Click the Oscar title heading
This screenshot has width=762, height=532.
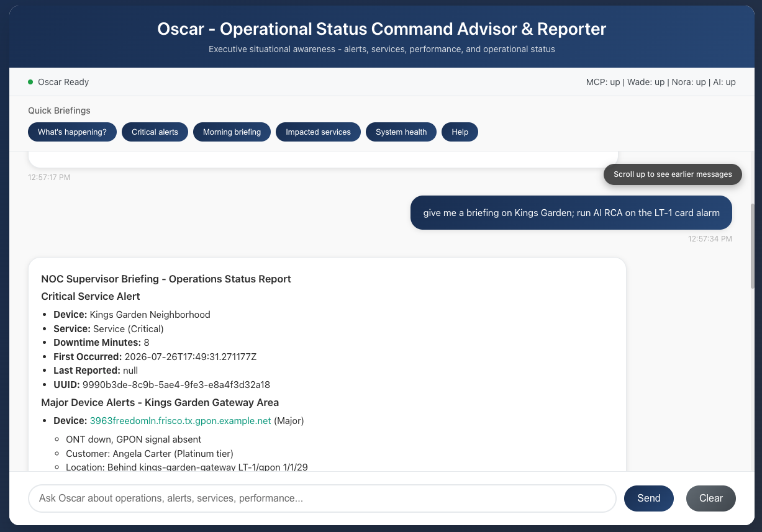pyautogui.click(x=381, y=29)
